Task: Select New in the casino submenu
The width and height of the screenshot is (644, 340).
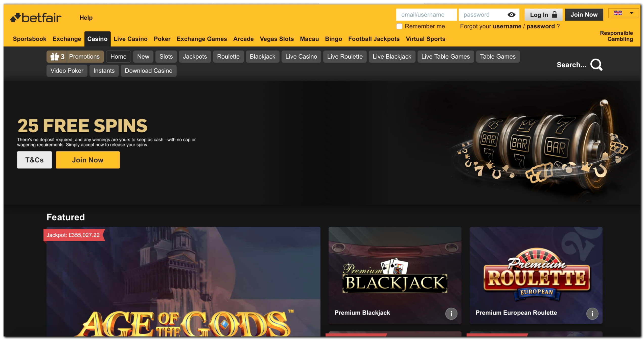Action: [x=143, y=57]
